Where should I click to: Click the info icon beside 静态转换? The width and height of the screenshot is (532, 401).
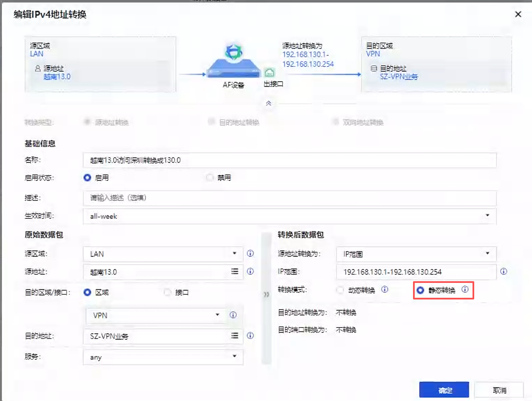coord(465,290)
